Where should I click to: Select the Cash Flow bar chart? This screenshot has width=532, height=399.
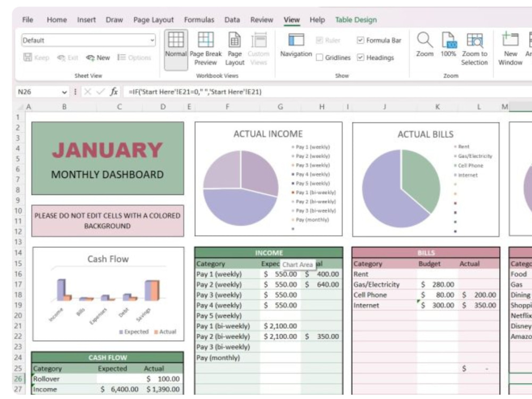coord(108,294)
